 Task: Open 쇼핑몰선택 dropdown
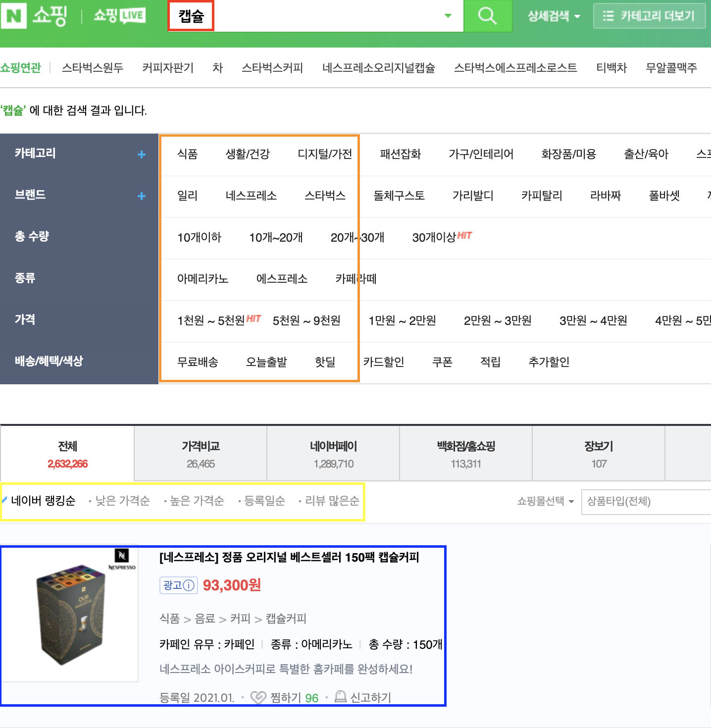click(545, 501)
